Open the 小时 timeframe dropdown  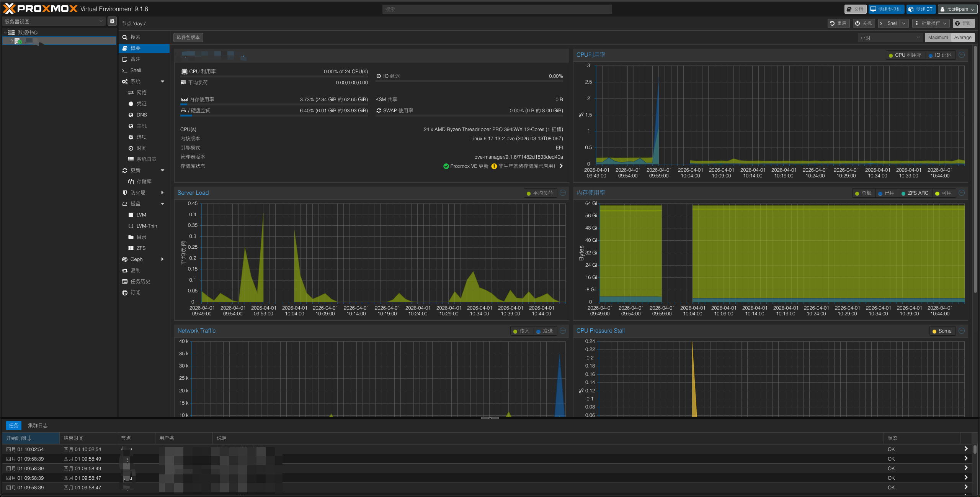(890, 38)
